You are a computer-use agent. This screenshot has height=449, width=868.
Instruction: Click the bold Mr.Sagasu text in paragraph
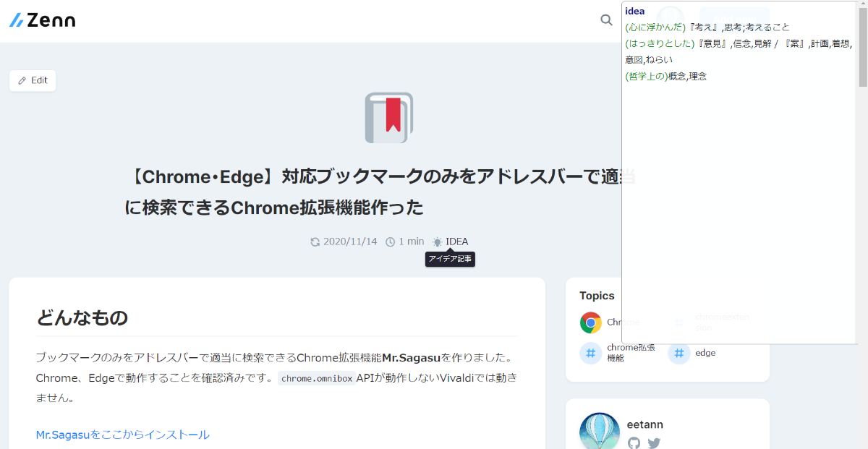tap(412, 357)
